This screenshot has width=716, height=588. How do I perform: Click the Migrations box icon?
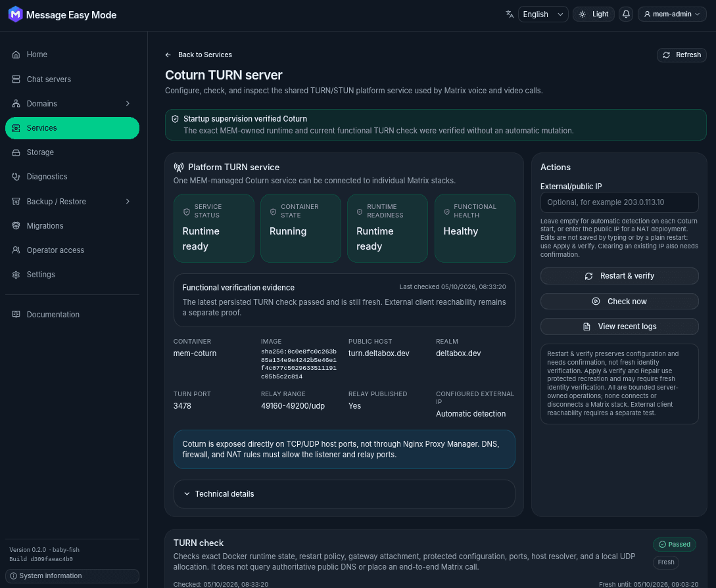pos(16,225)
